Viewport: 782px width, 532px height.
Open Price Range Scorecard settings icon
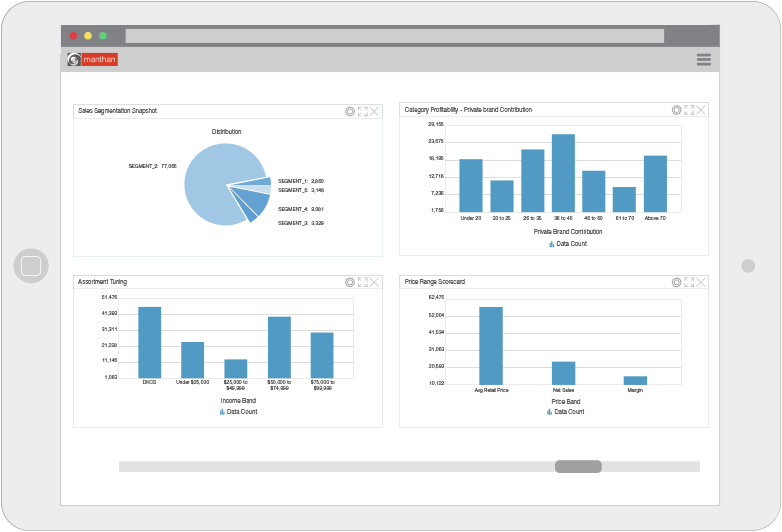676,283
